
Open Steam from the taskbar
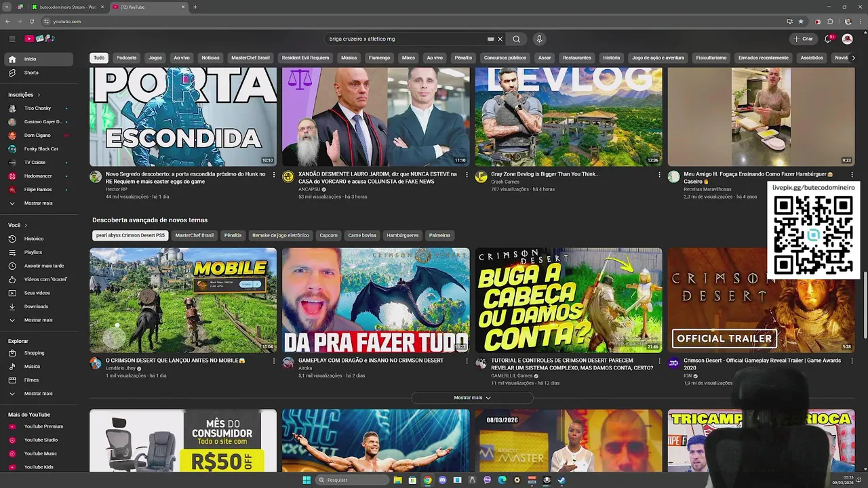point(561,480)
